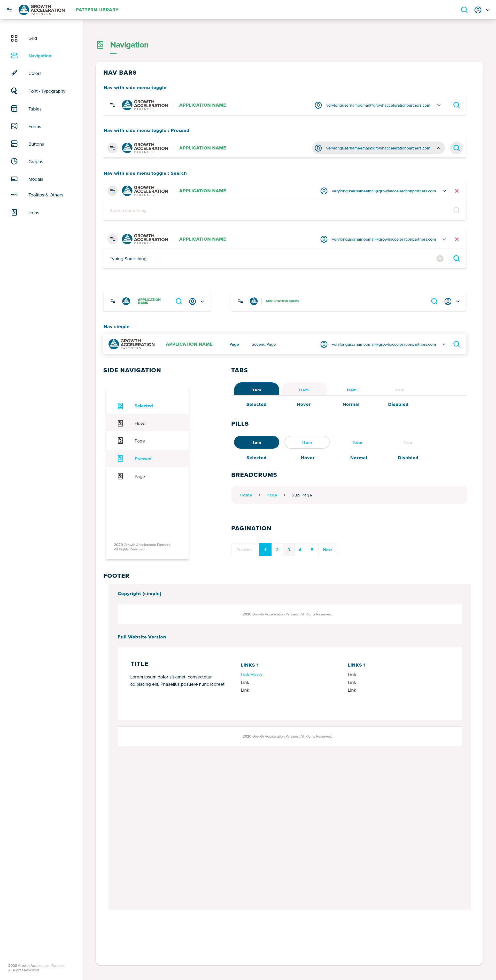Open Forms in the sidebar menu
Screen dimensions: 496x980
(x=35, y=126)
